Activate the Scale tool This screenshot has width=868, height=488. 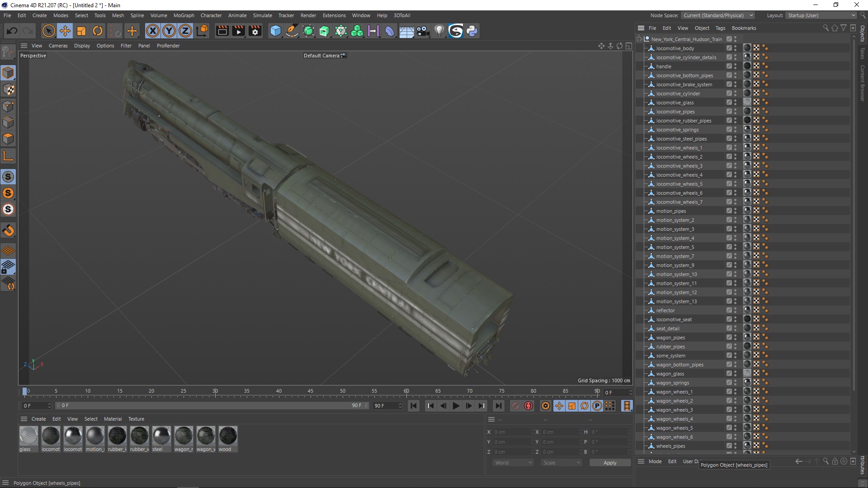tap(81, 31)
